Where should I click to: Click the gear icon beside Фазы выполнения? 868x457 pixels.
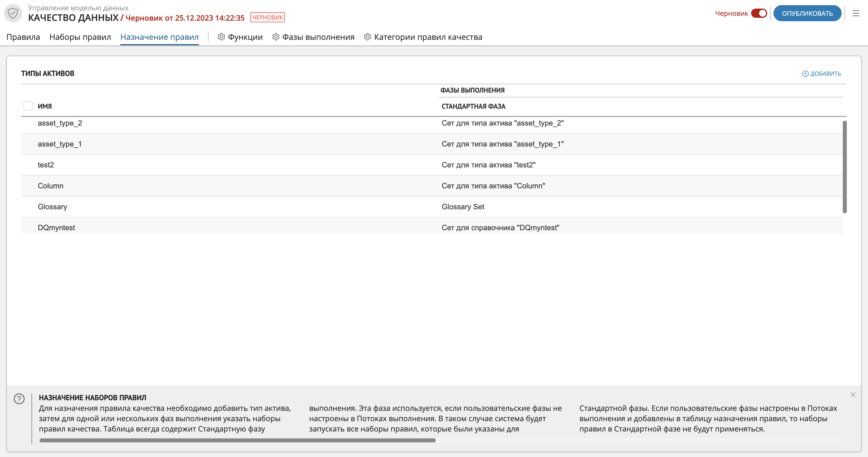(276, 37)
